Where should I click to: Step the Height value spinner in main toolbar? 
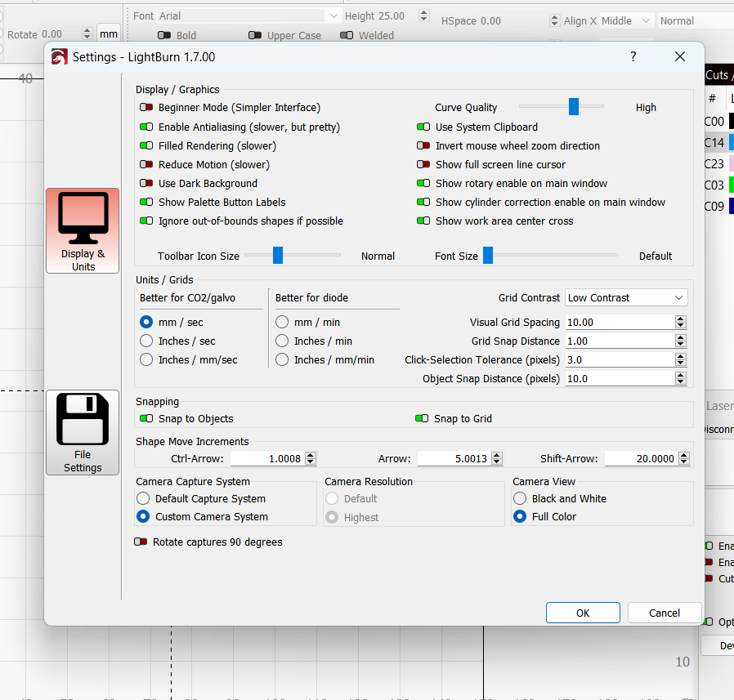point(423,16)
